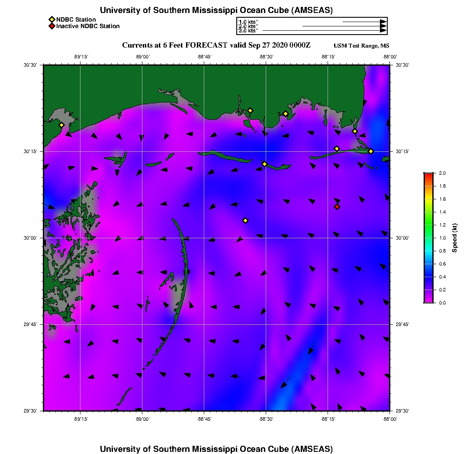
Task: Click the 3.0 kts scale arrow
Action: [324, 31]
